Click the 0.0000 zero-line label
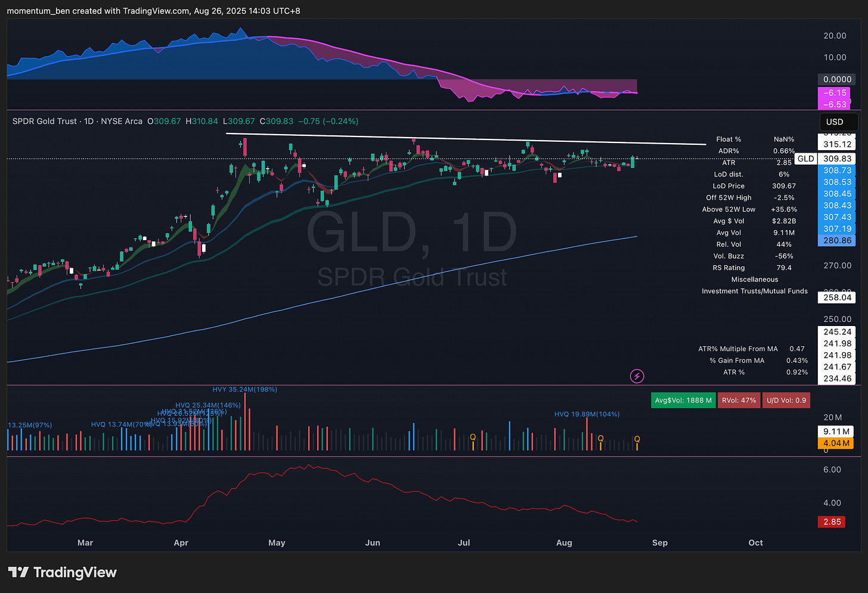Viewport: 868px width, 593px height. (837, 79)
